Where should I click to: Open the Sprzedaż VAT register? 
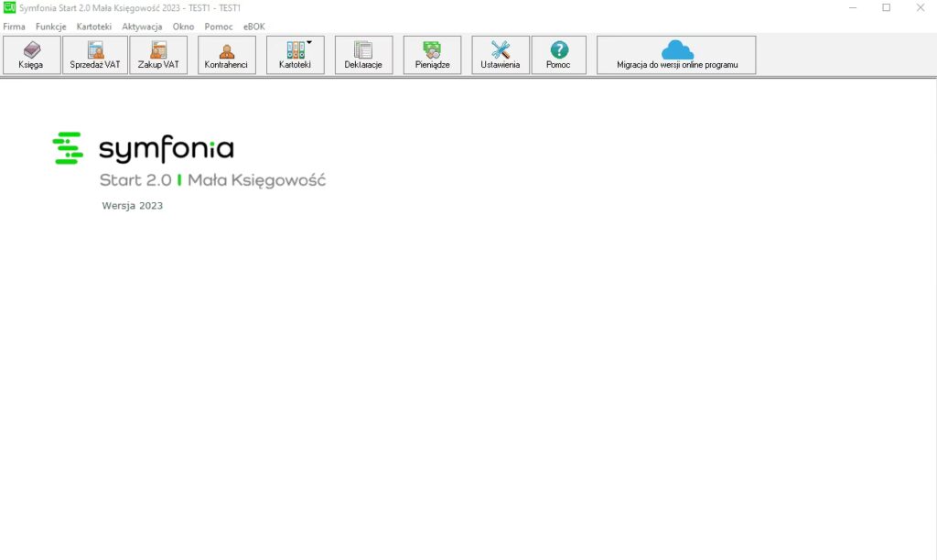[95, 50]
